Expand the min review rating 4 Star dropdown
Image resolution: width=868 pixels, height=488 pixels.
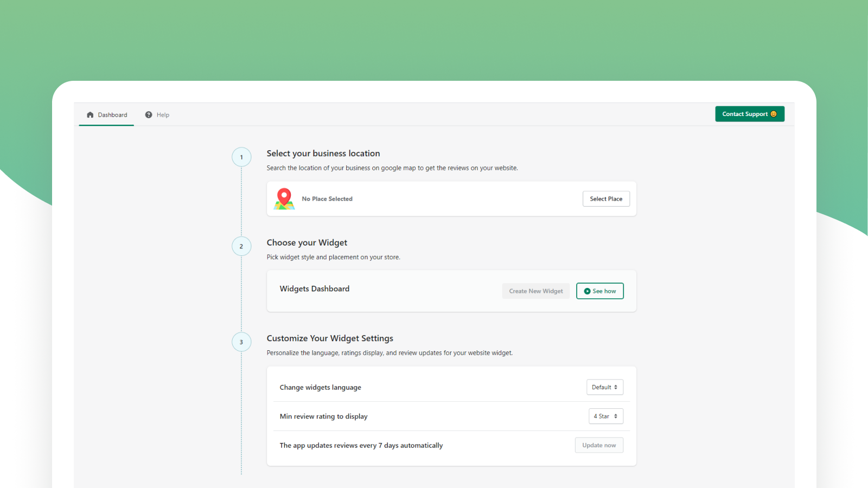click(606, 416)
